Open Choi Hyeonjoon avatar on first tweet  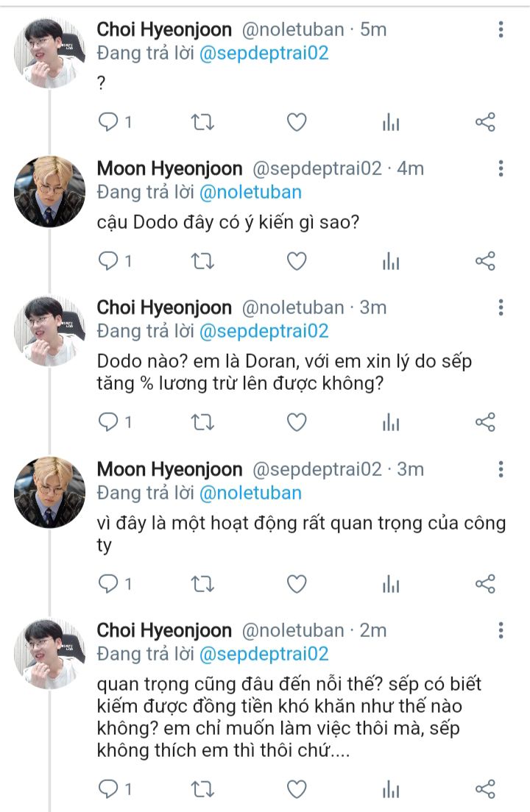[x=50, y=53]
